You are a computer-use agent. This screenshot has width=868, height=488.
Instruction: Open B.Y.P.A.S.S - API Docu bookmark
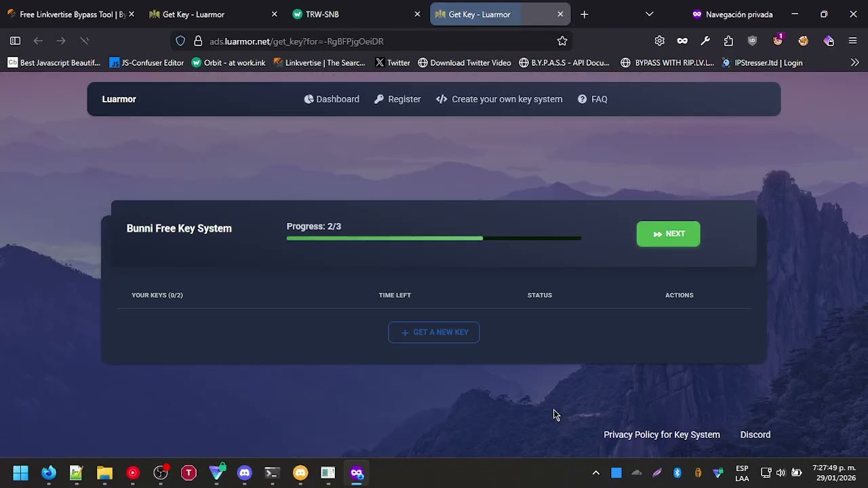[564, 62]
